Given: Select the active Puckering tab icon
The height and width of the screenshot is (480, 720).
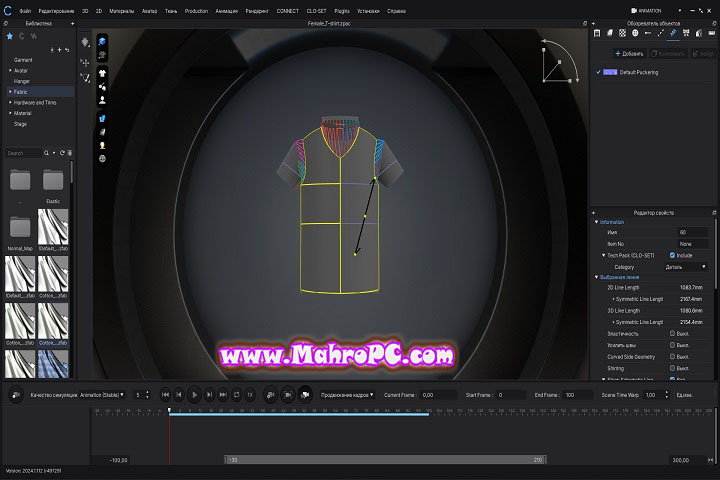Looking at the screenshot, I should pos(673,33).
